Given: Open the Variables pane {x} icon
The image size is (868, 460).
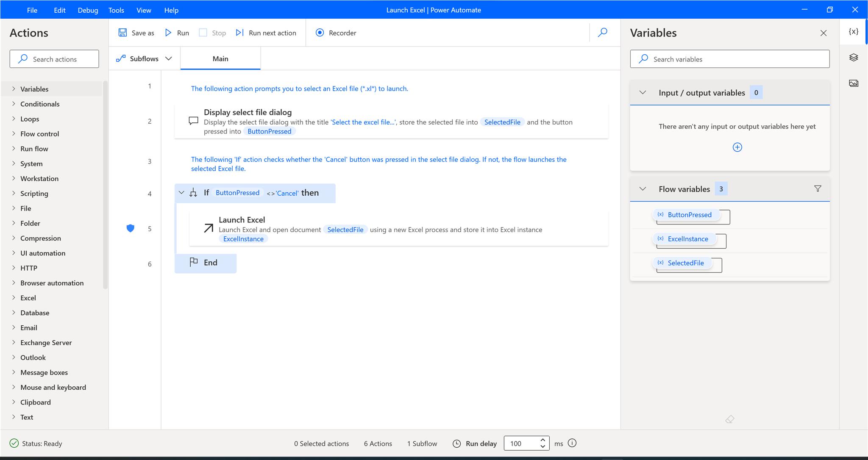Looking at the screenshot, I should (854, 32).
